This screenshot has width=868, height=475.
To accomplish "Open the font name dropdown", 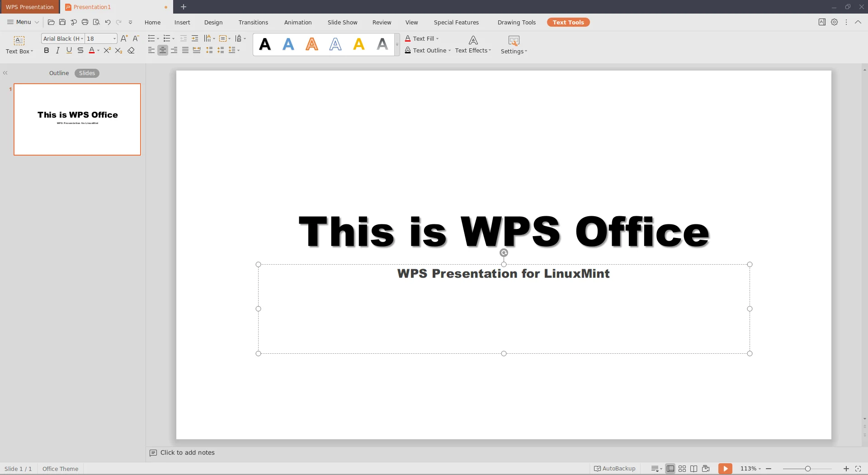I will tap(82, 38).
